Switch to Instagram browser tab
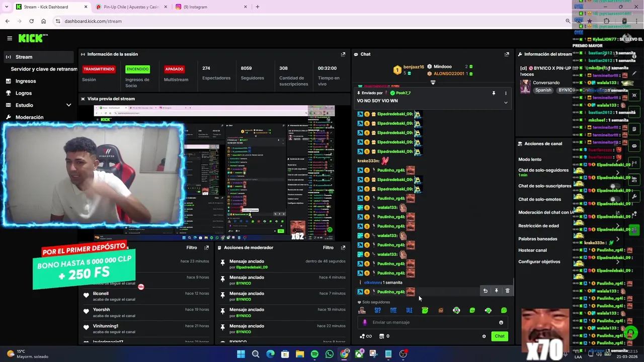 (211, 7)
